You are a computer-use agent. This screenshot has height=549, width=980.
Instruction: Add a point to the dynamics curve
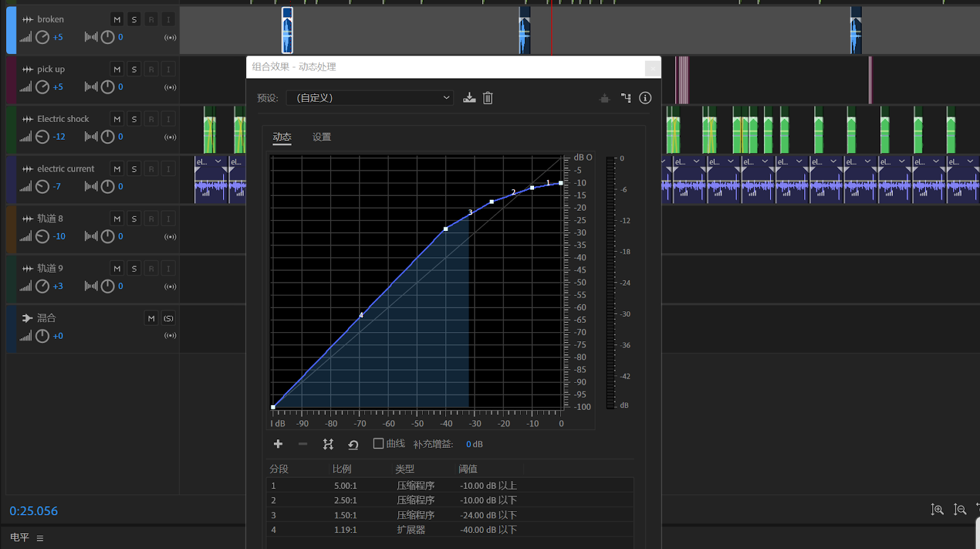[278, 444]
